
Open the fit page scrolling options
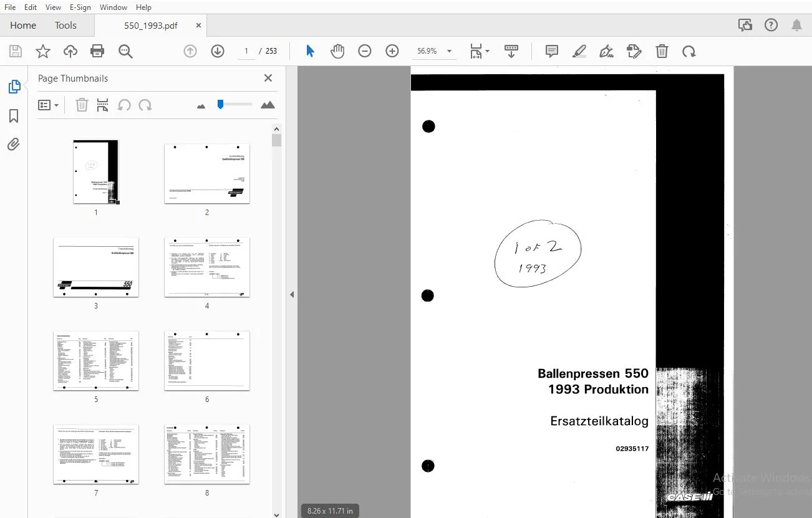click(479, 51)
